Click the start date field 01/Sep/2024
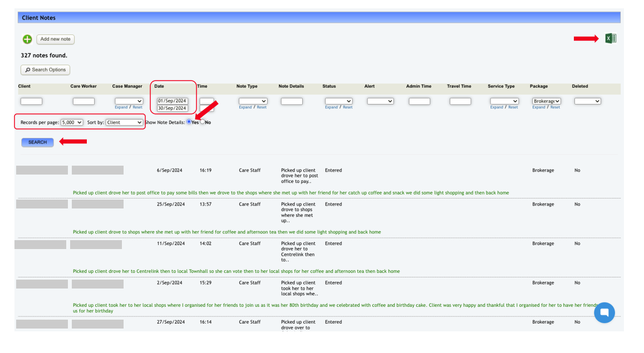 (x=172, y=101)
